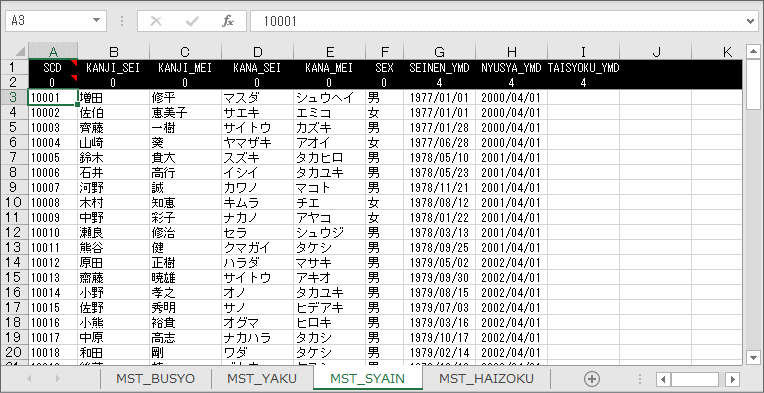Click the cell with ナカハラ
The width and height of the screenshot is (764, 393).
tap(257, 337)
